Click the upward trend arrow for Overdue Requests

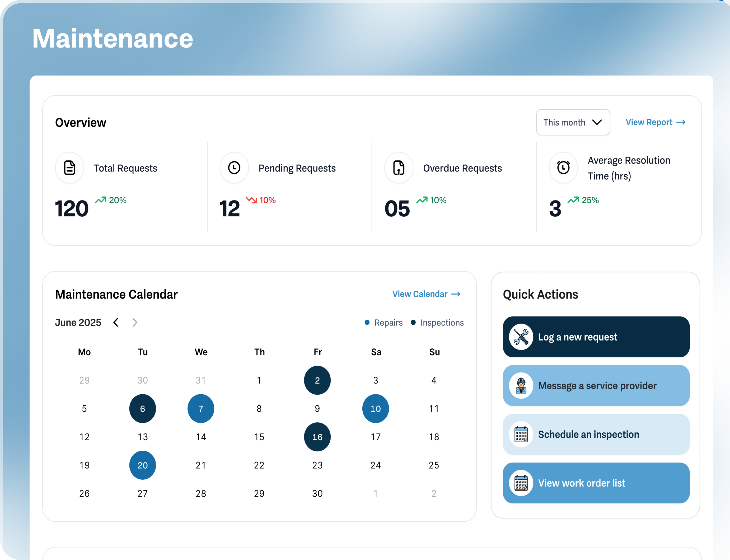pyautogui.click(x=422, y=200)
